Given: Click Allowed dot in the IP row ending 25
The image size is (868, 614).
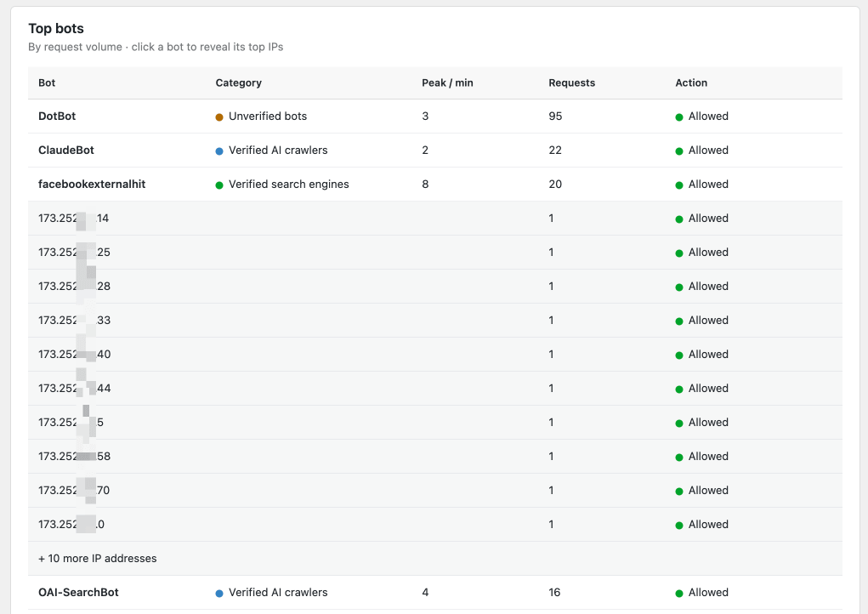Looking at the screenshot, I should [x=679, y=253].
